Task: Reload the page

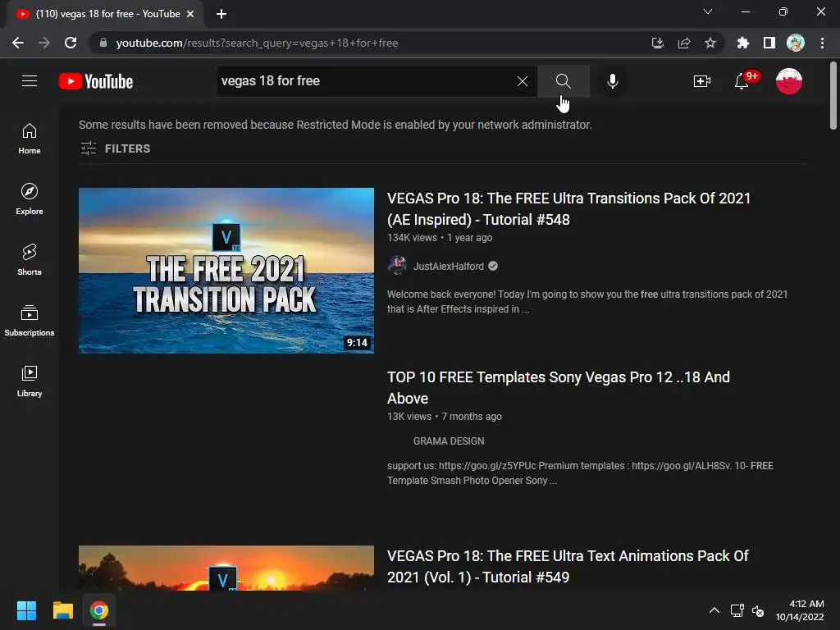Action: (x=71, y=43)
